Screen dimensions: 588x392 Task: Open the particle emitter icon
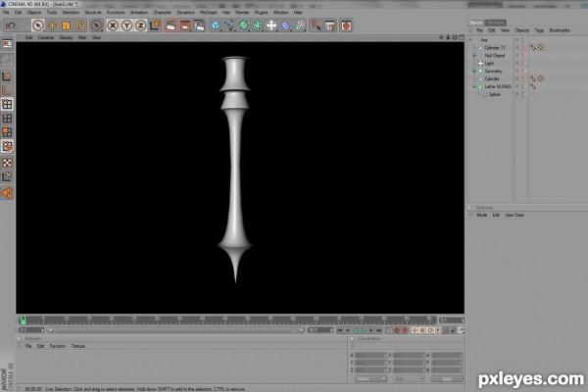[x=300, y=25]
